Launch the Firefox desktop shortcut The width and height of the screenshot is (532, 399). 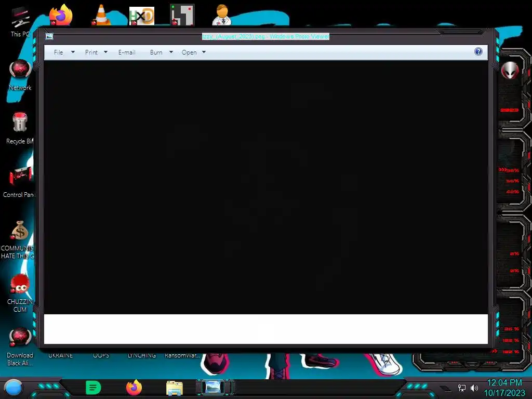[61, 15]
